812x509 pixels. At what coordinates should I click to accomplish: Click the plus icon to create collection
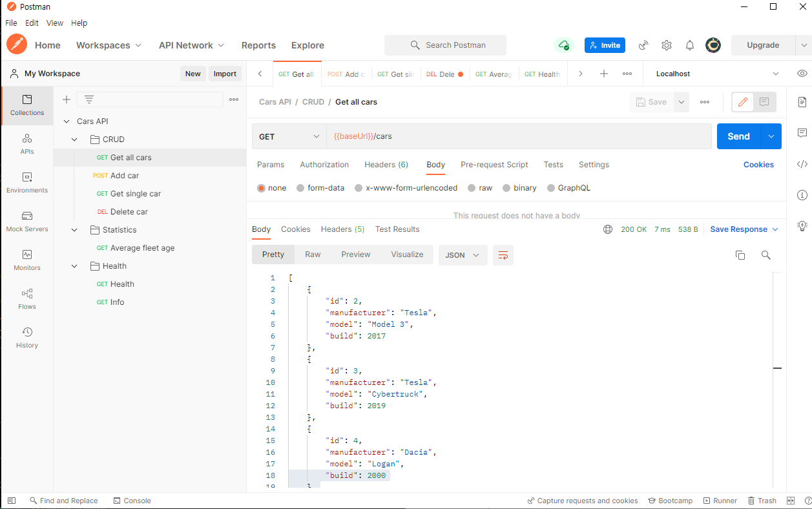click(x=66, y=99)
